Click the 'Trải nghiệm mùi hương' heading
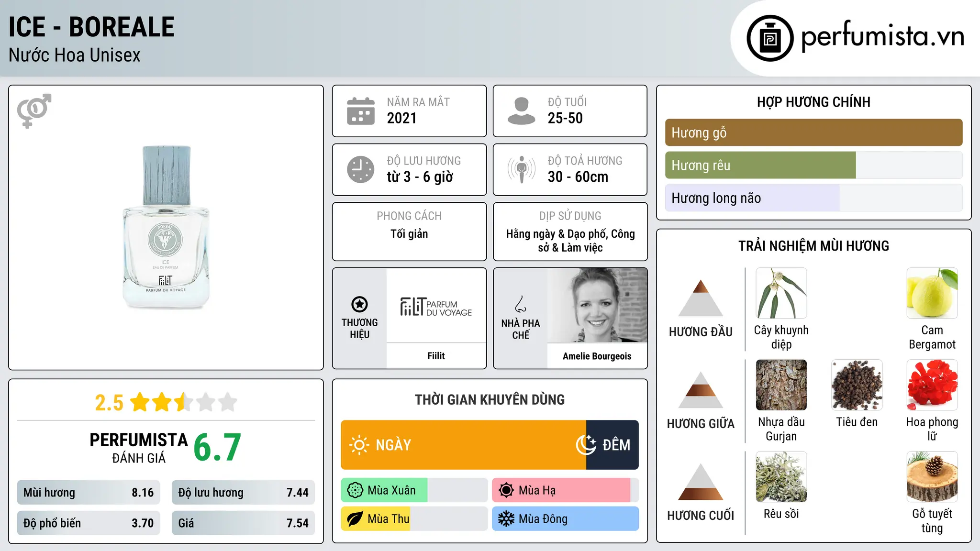 coord(813,246)
